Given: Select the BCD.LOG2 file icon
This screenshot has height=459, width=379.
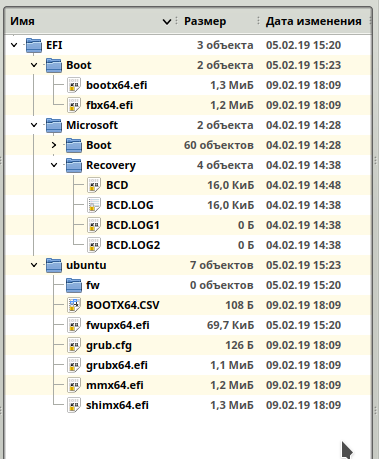Looking at the screenshot, I should click(x=94, y=245).
